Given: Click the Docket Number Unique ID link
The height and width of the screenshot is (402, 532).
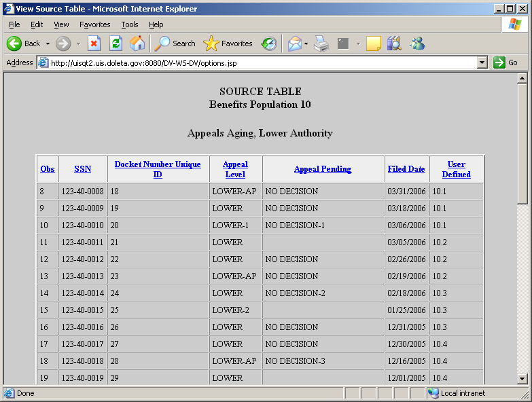Looking at the screenshot, I should point(158,169).
